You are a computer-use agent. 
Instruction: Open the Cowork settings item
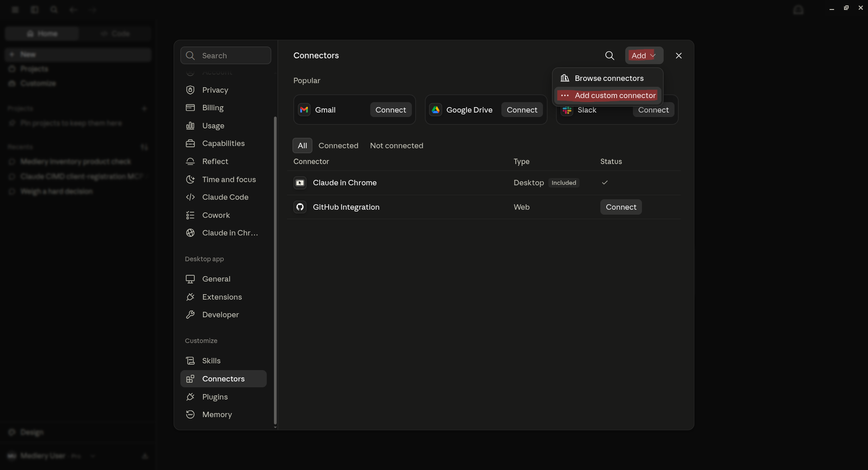(223, 215)
